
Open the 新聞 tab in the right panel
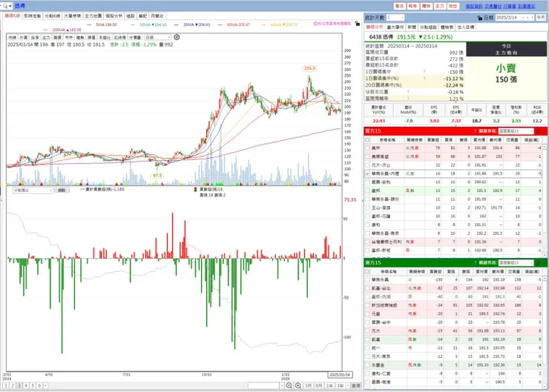[412, 27]
